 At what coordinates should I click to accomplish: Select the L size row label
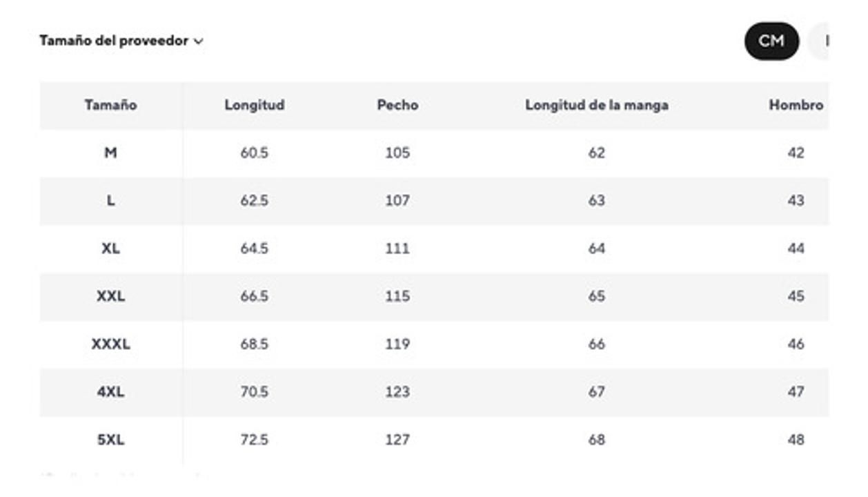coord(110,200)
